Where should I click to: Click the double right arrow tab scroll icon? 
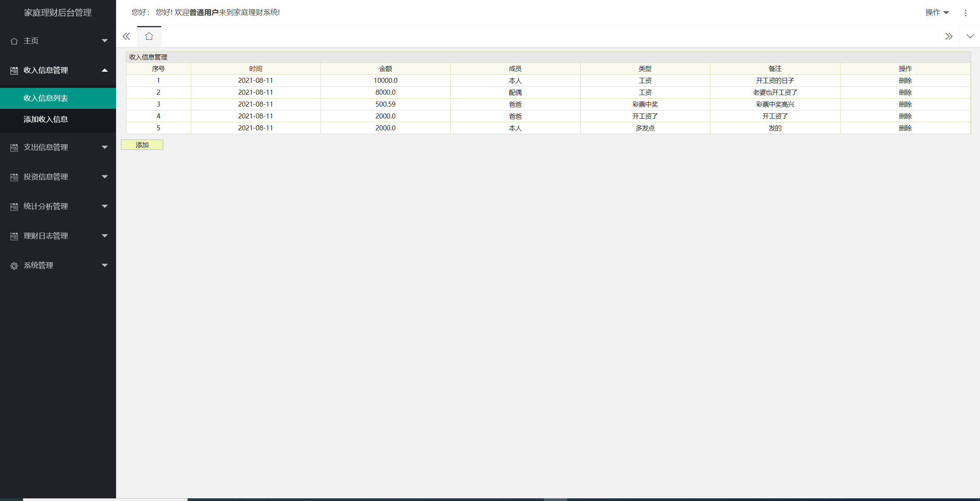click(x=949, y=36)
